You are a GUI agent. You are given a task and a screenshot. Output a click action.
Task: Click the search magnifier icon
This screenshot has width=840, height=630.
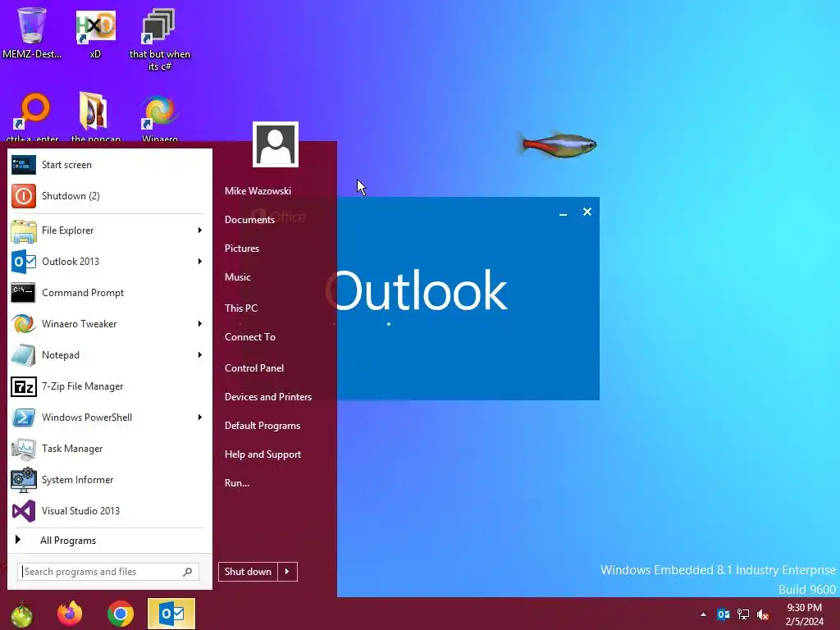pyautogui.click(x=188, y=572)
